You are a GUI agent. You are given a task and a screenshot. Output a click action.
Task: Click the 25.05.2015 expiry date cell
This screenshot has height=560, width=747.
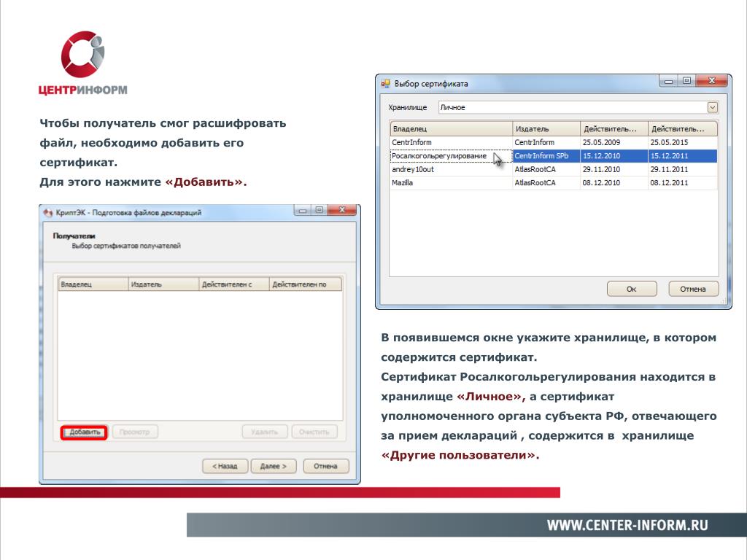[683, 142]
